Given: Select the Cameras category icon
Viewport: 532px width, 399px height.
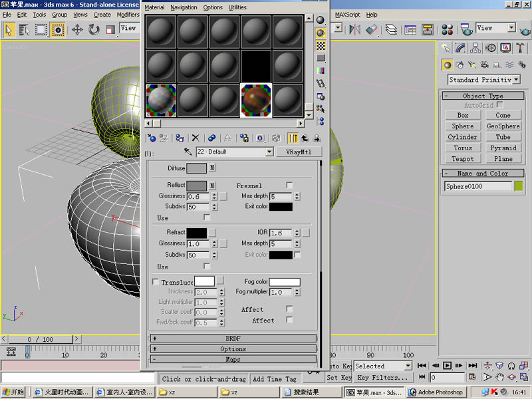Looking at the screenshot, I should pos(485,65).
